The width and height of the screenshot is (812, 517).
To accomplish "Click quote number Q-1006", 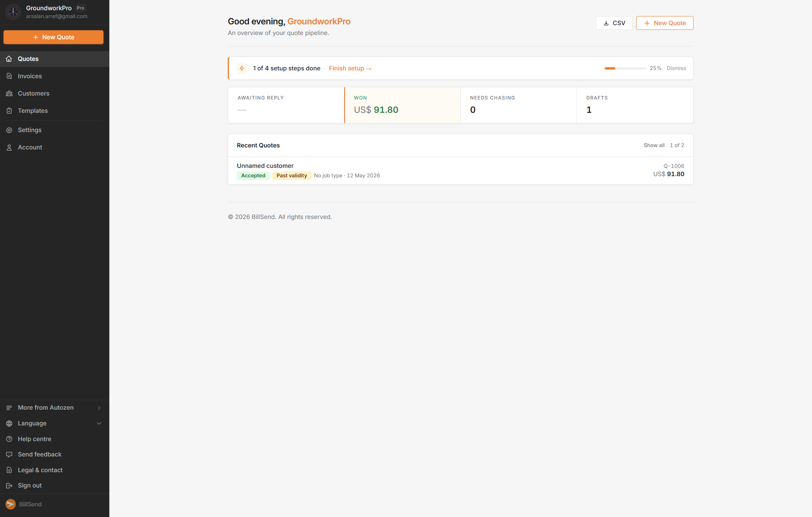I will pyautogui.click(x=674, y=166).
